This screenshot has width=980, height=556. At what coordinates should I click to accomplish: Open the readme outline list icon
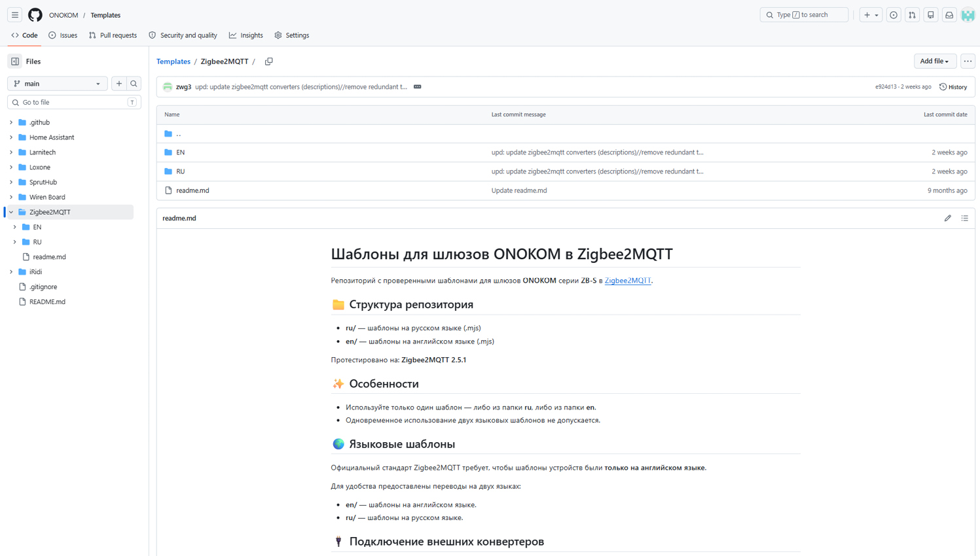point(964,218)
